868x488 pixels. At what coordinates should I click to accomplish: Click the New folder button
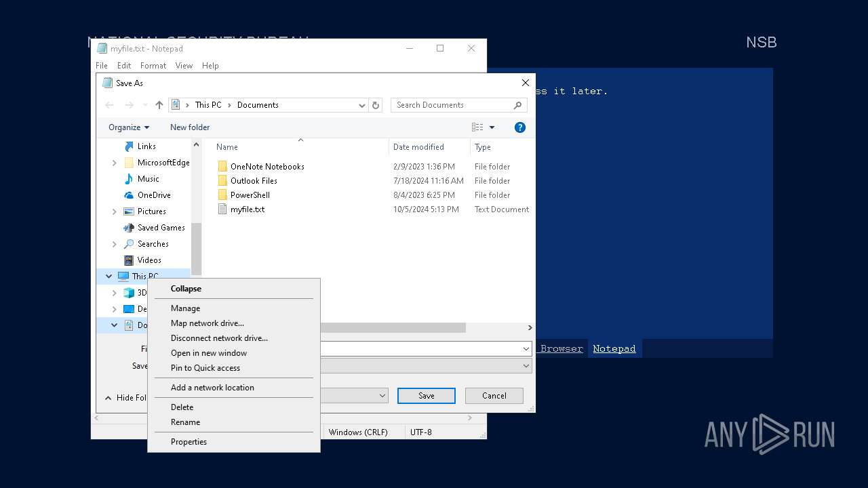pyautogui.click(x=190, y=127)
